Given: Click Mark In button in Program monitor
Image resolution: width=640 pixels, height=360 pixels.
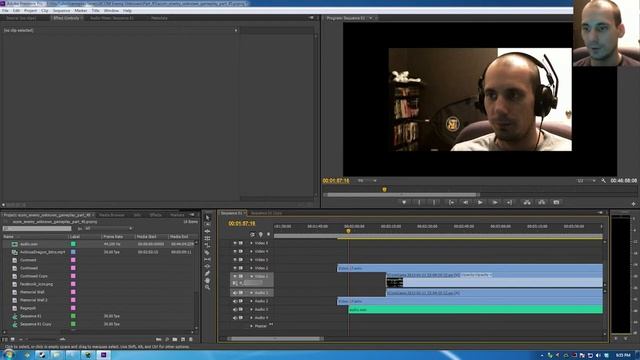Looking at the screenshot, I should pyautogui.click(x=419, y=202).
